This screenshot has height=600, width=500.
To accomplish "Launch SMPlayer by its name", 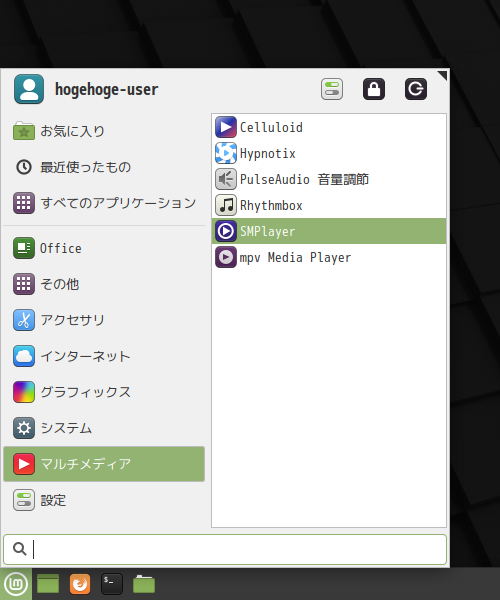I will (267, 232).
